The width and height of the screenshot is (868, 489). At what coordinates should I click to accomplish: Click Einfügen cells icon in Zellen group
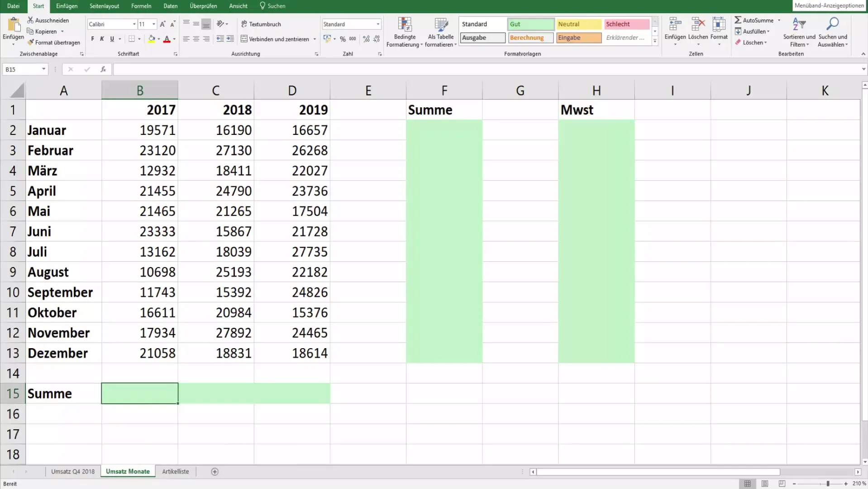(x=675, y=24)
